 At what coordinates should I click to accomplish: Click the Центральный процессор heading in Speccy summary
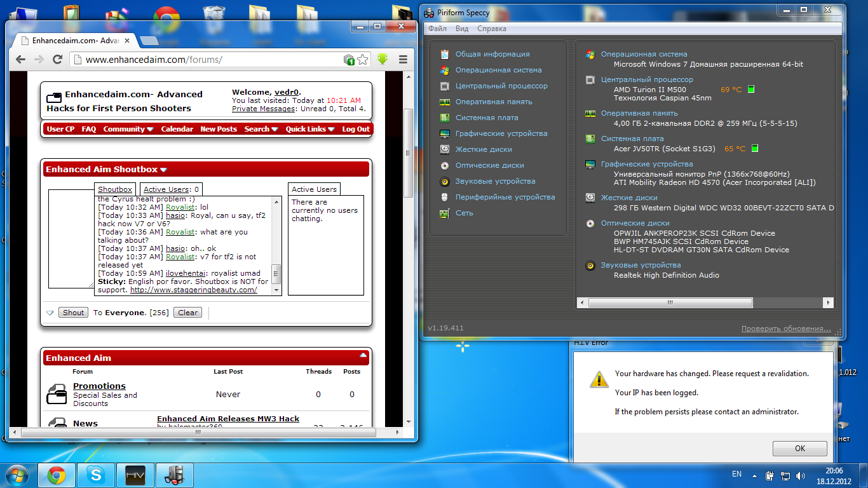[647, 80]
